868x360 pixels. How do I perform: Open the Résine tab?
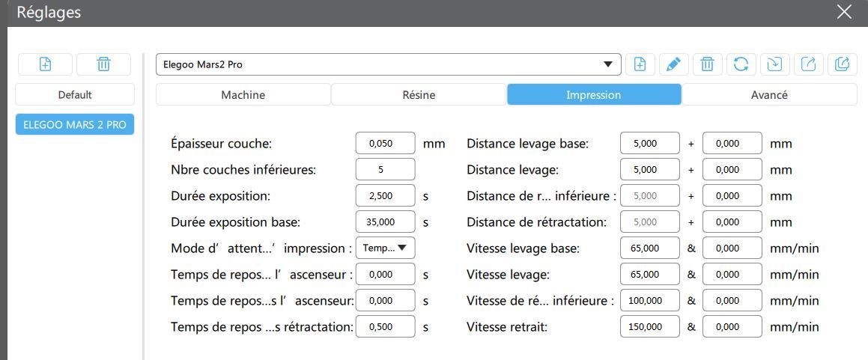[419, 95]
